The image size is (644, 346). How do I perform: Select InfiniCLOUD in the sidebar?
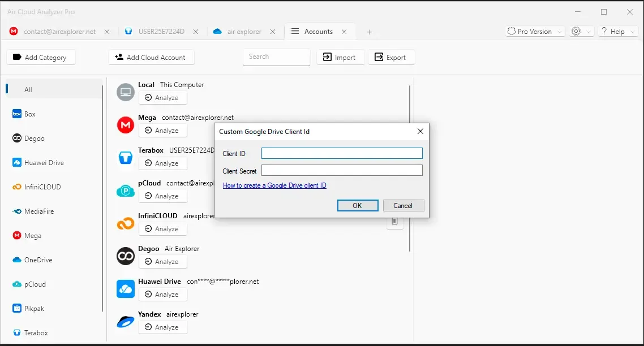pyautogui.click(x=53, y=187)
